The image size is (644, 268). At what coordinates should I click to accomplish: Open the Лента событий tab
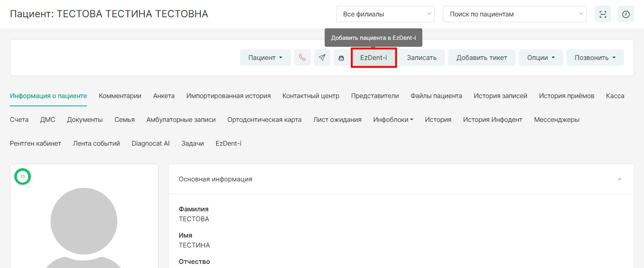click(x=96, y=143)
